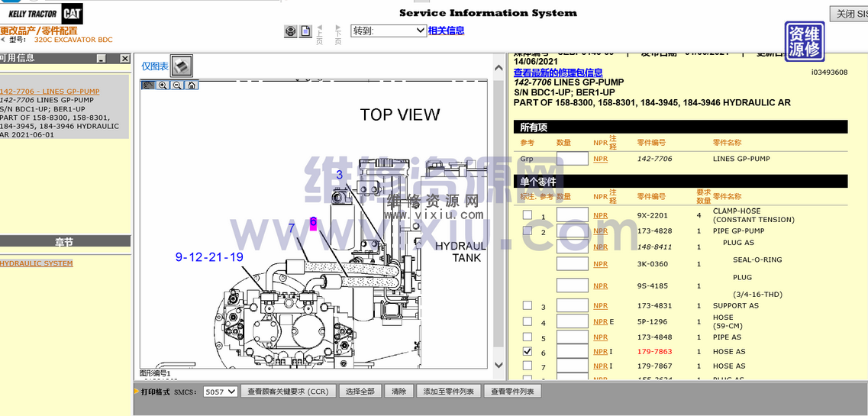This screenshot has height=416, width=868.
Task: Select the pan hand tool in diagram
Action: (x=148, y=85)
